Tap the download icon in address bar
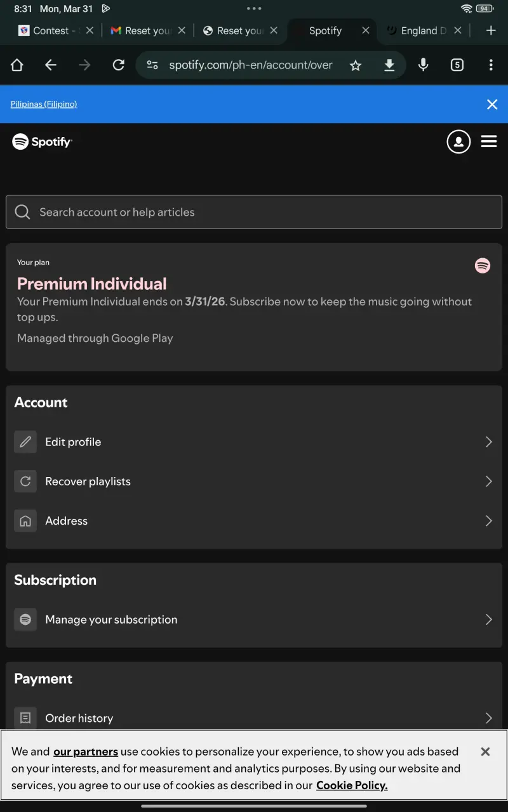This screenshot has height=812, width=508. [x=389, y=65]
